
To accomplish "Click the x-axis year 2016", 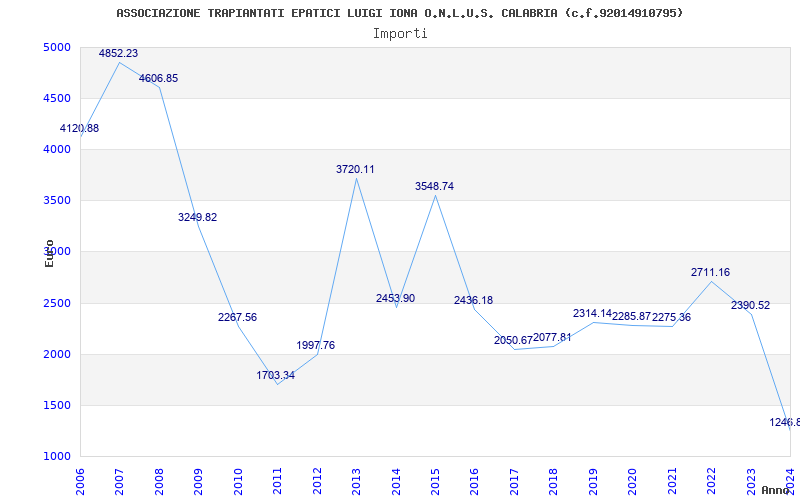I will pos(474,482).
